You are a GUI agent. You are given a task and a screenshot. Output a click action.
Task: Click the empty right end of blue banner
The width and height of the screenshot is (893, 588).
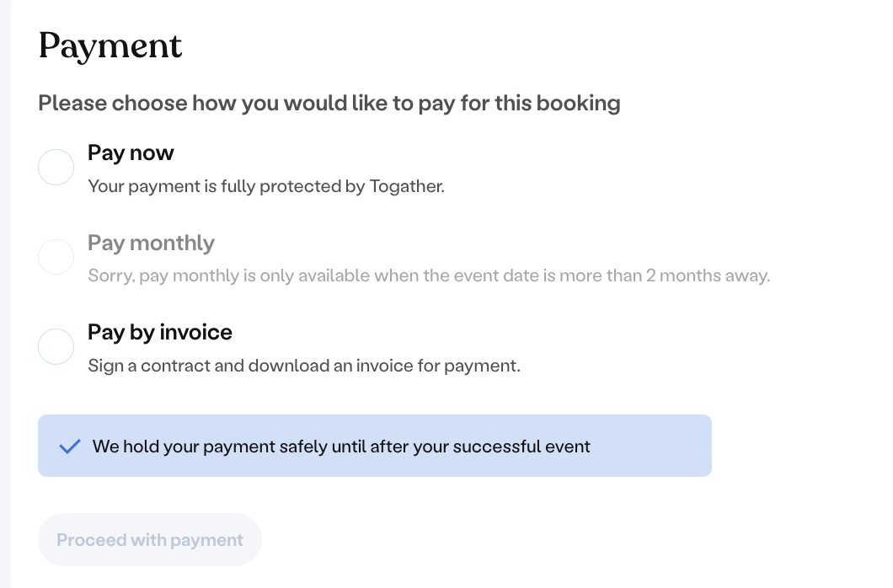click(x=666, y=446)
